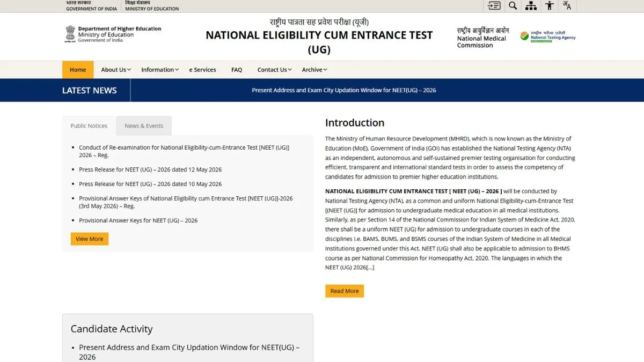Open the Contact Us menu
This screenshot has width=644, height=362.
tap(272, 70)
